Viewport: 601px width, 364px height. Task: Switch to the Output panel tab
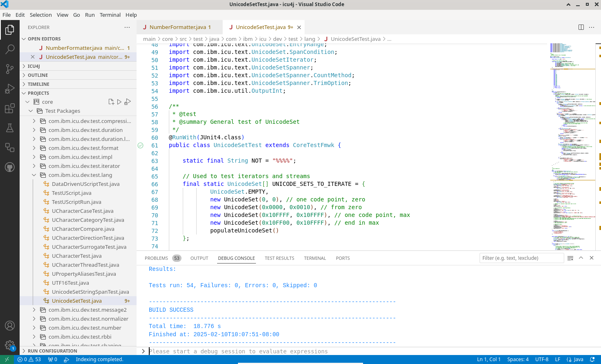(199, 258)
